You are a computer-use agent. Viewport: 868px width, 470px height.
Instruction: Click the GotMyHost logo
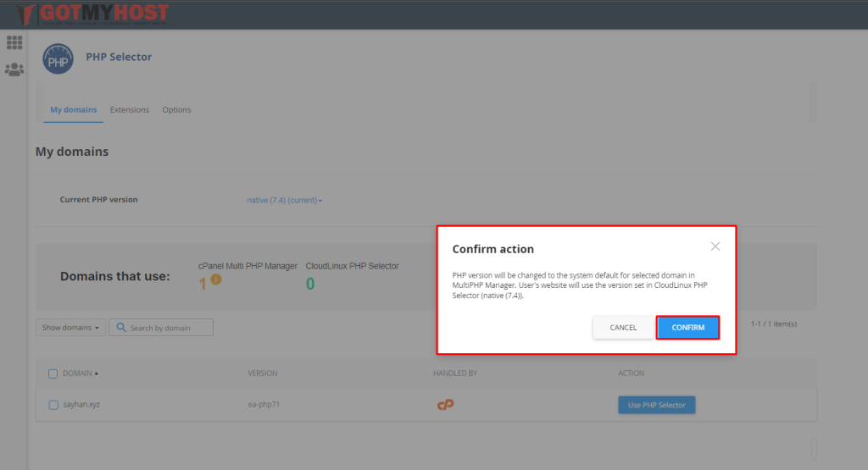[x=92, y=14]
